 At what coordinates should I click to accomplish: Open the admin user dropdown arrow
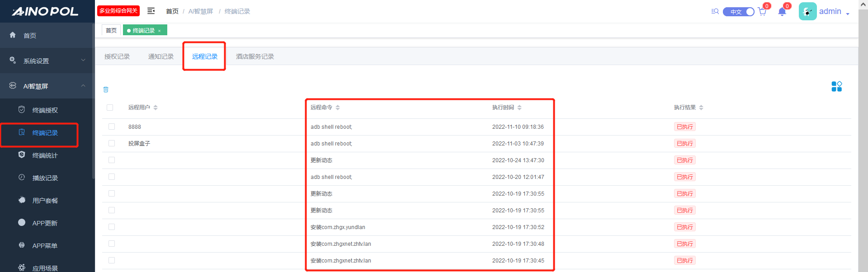pyautogui.click(x=848, y=14)
